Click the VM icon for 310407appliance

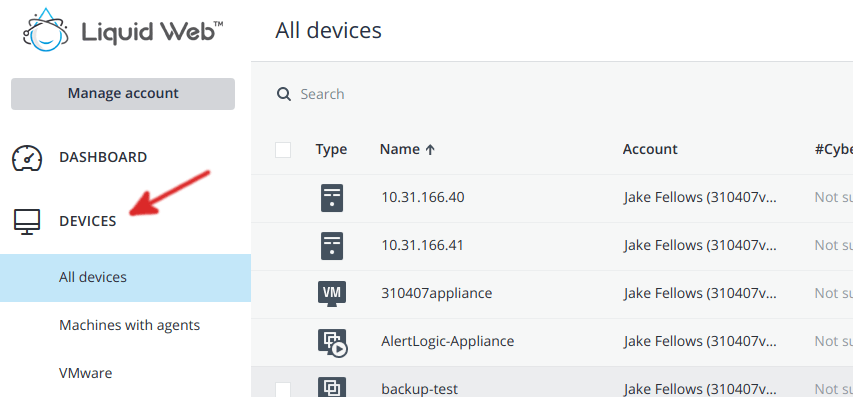332,293
